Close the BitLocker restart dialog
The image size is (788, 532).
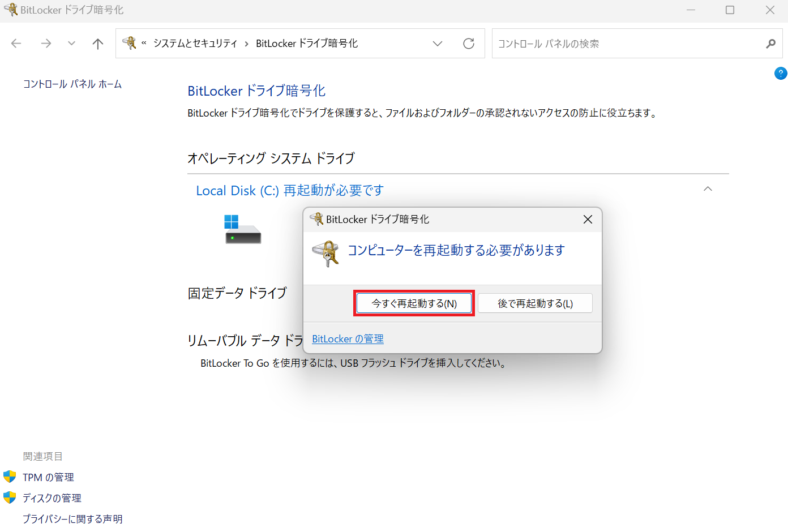pos(588,220)
